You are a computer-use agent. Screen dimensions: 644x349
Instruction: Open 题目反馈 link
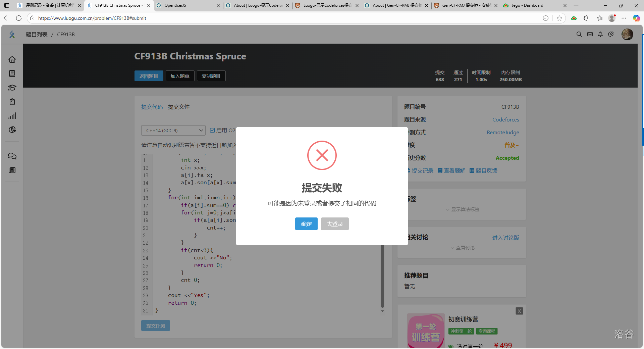(483, 170)
